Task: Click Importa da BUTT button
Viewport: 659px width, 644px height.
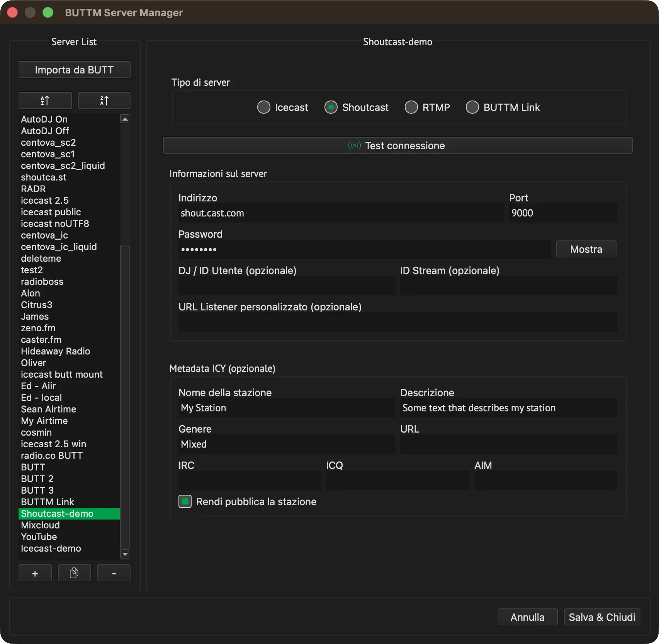Action: pos(75,70)
